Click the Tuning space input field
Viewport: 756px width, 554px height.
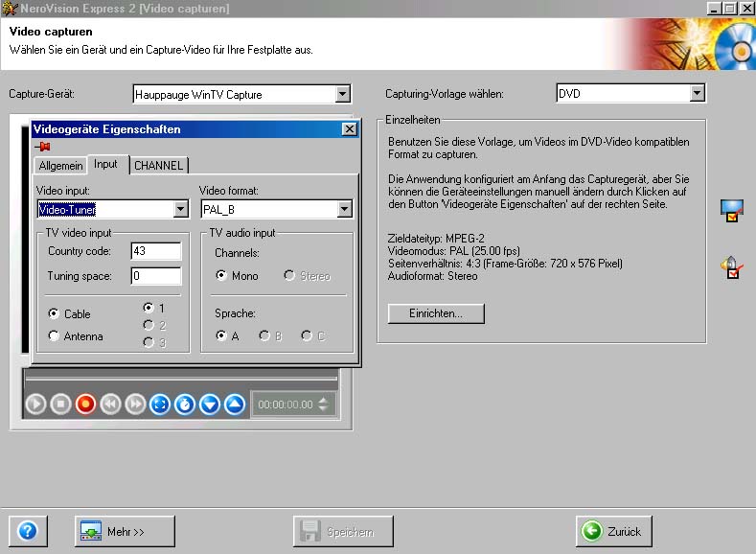point(156,276)
